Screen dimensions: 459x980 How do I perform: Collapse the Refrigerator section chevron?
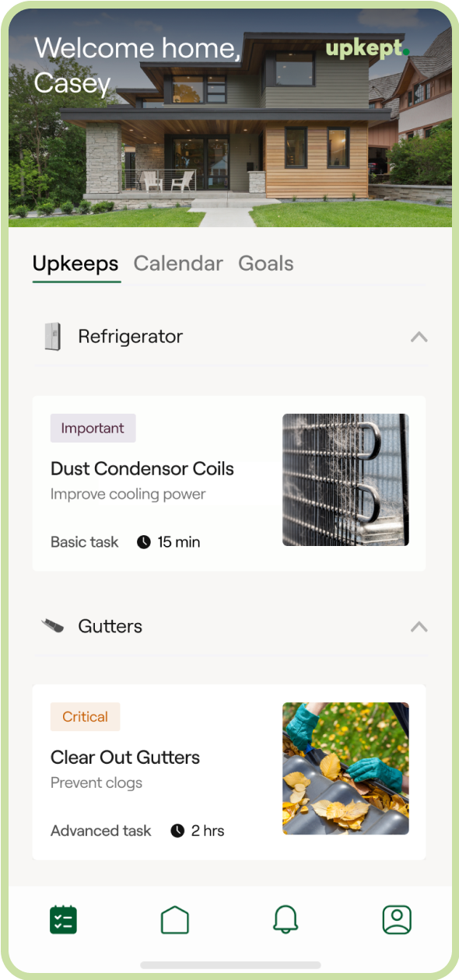point(419,337)
